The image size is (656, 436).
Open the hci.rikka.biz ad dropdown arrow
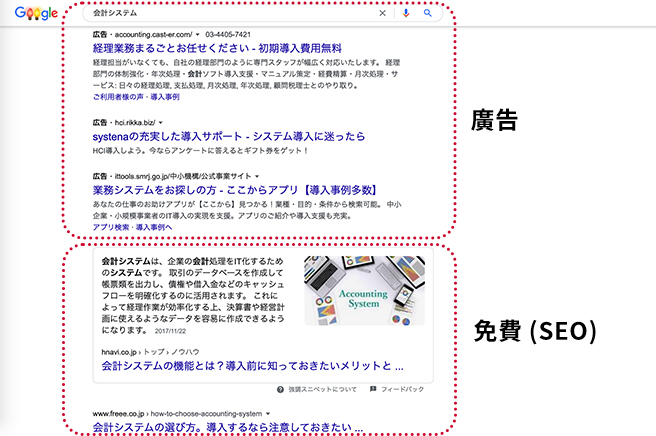click(161, 123)
